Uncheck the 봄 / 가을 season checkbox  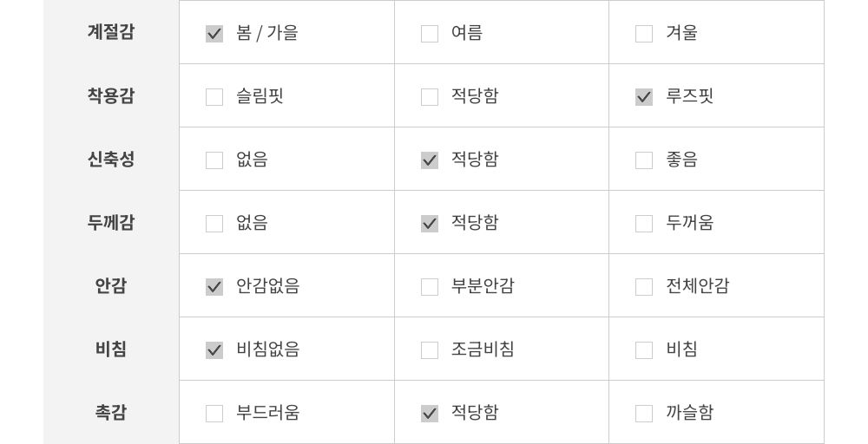[x=214, y=34]
